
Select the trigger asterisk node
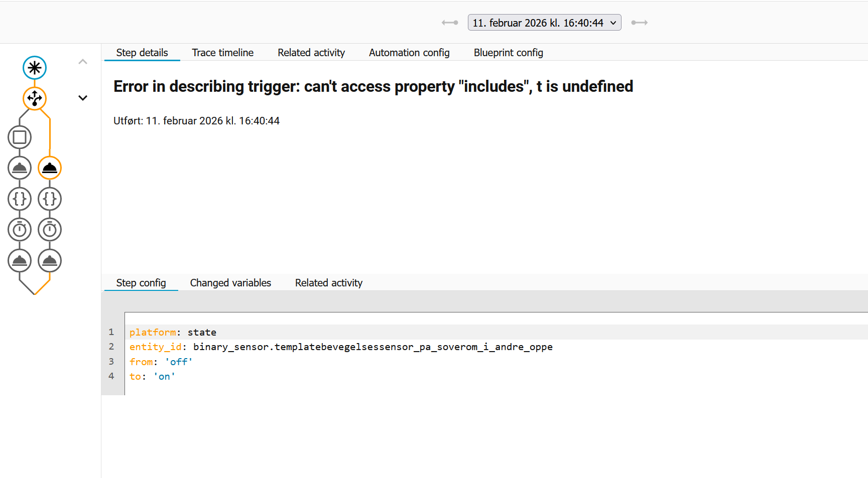pyautogui.click(x=35, y=68)
